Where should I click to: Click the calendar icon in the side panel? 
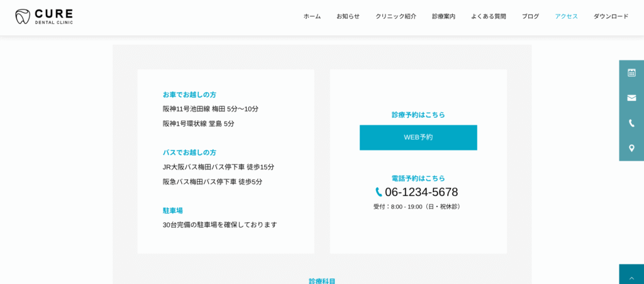(x=631, y=73)
